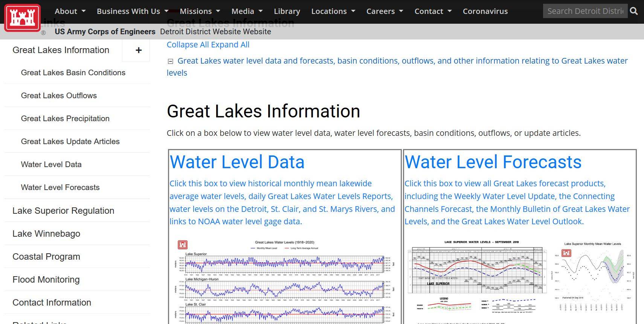The image size is (644, 324).
Task: Click the search magnifier icon
Action: [x=634, y=11]
